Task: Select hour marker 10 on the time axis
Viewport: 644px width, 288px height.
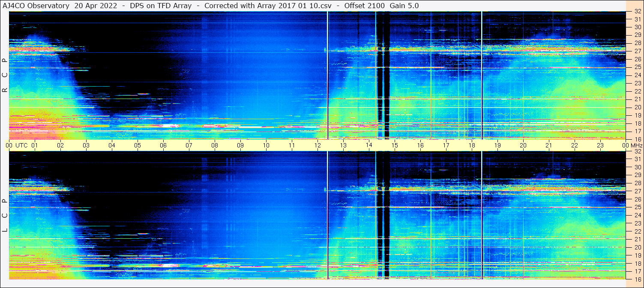Action: click(266, 145)
